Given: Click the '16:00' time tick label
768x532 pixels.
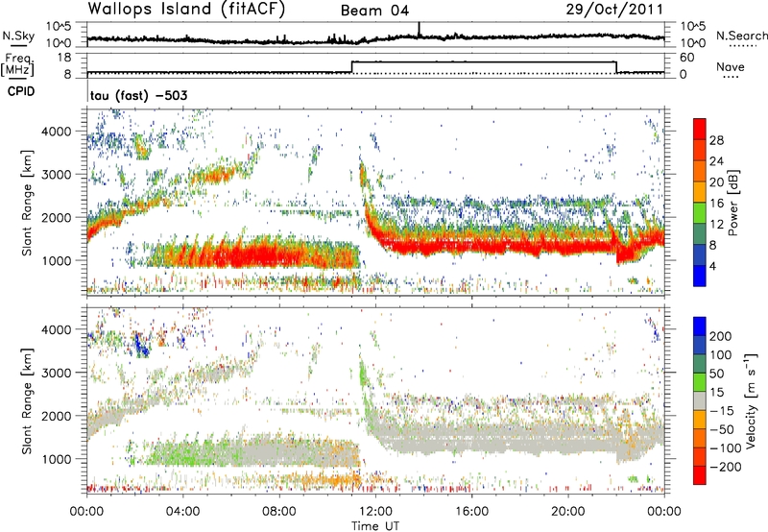Looking at the screenshot, I should click(471, 512).
